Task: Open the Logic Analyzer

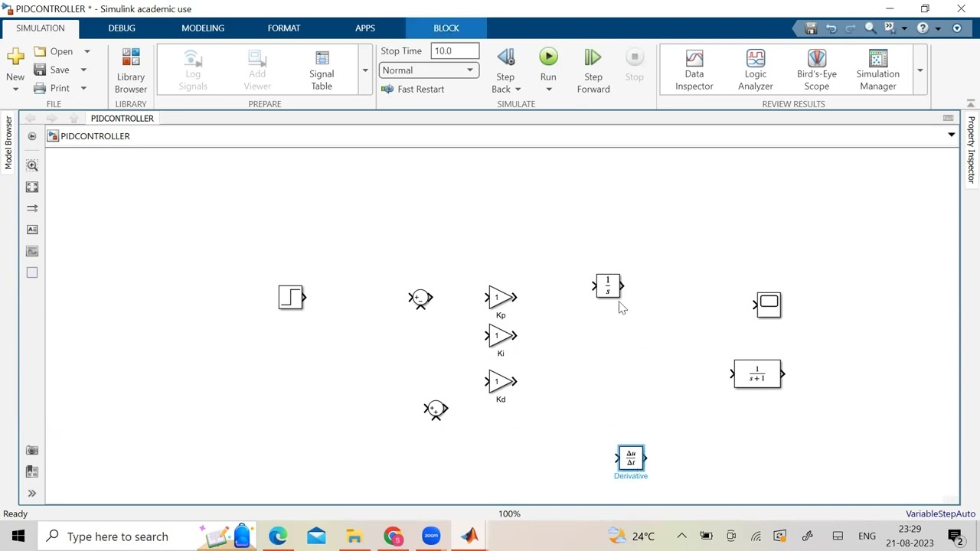Action: point(756,70)
